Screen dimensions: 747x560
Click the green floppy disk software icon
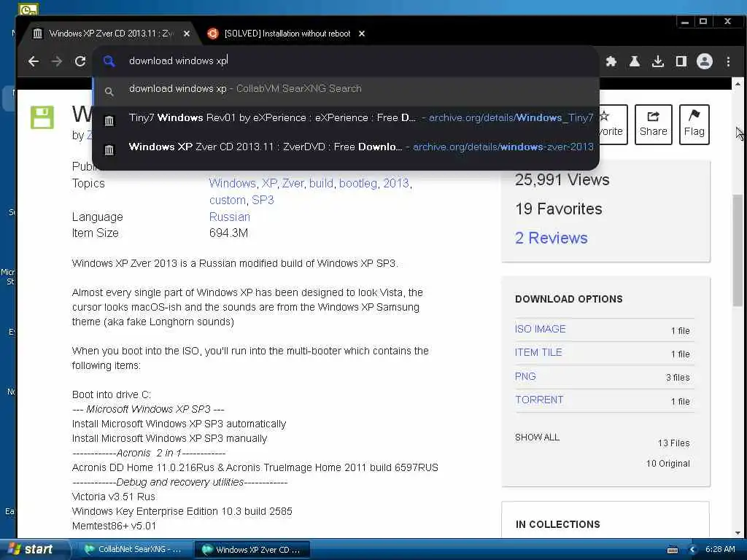[x=42, y=117]
